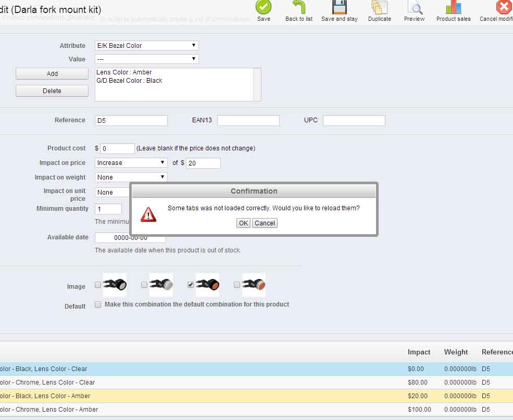
Task: Select the Chrome, Lens Color - Clear row
Action: click(256, 383)
